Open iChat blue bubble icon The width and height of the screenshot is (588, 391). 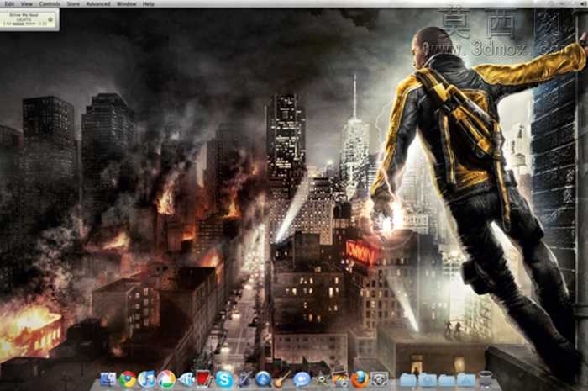[x=302, y=379]
